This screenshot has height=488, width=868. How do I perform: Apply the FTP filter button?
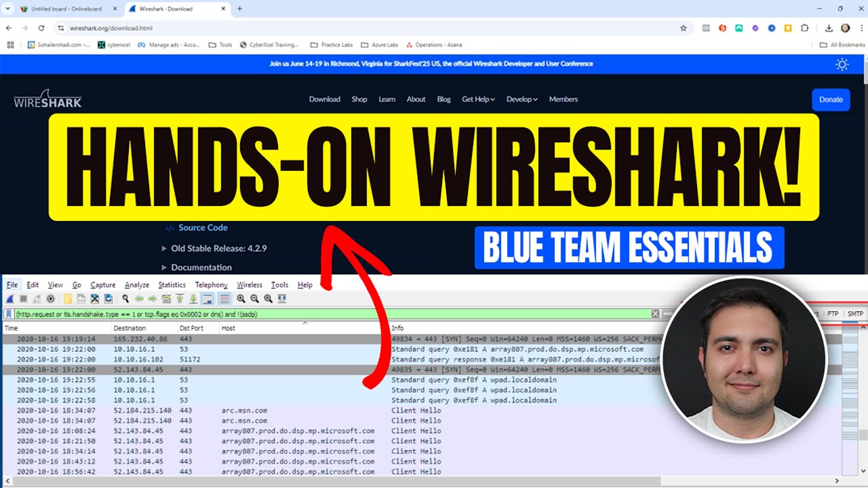click(833, 314)
